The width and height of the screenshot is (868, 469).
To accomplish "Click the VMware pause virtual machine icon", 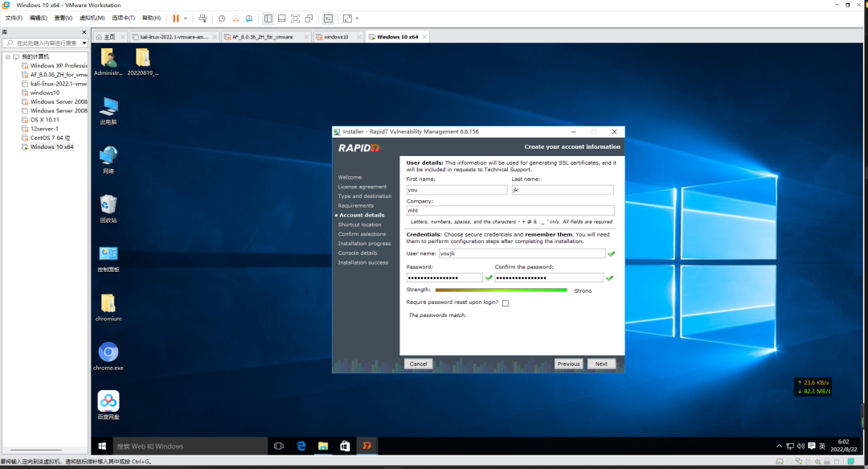I will [x=176, y=19].
